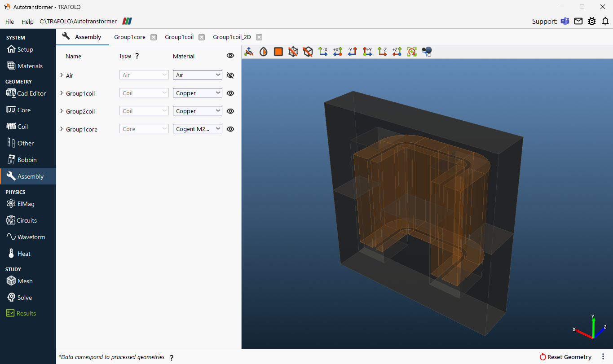Set the view to +Y direction
Screen dimensions: 613x364
(367, 52)
